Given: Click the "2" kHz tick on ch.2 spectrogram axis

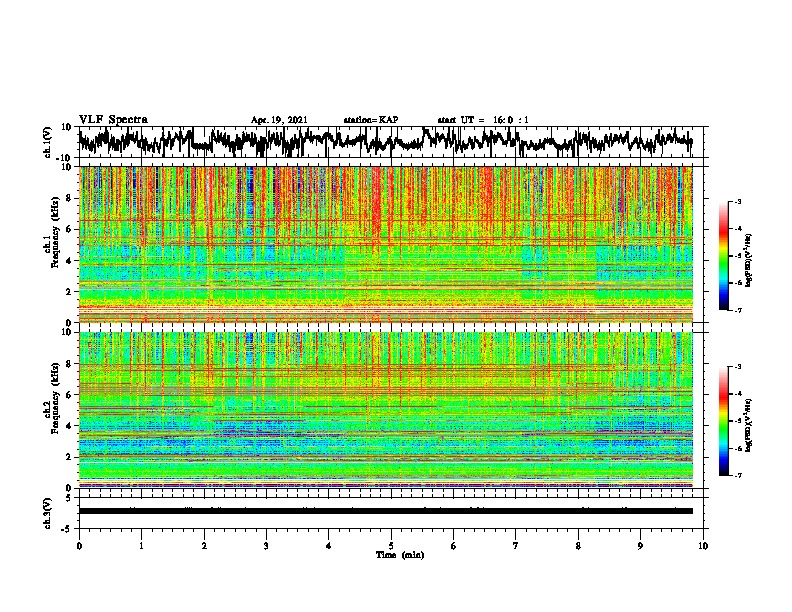Looking at the screenshot, I should click(70, 457).
